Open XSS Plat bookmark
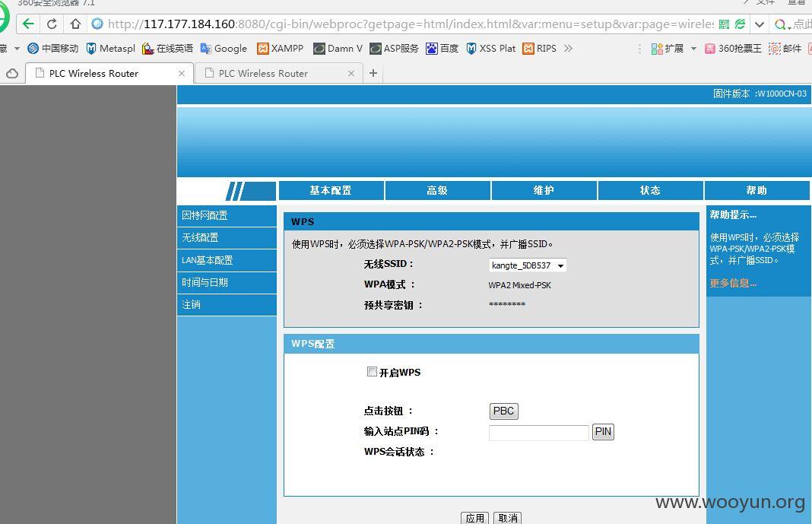812x524 pixels. [491, 48]
